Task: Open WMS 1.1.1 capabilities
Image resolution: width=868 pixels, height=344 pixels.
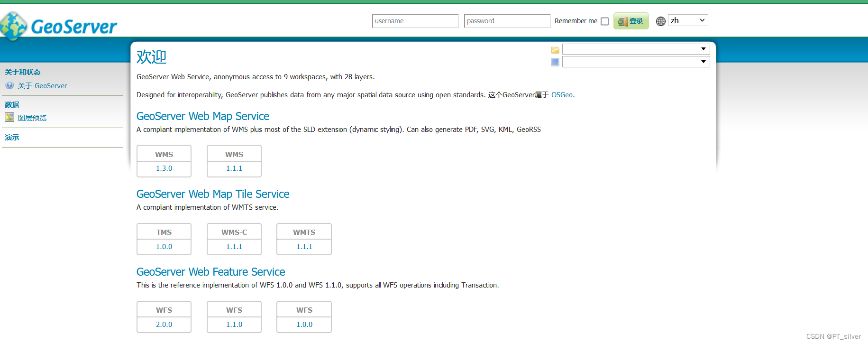Action: (234, 168)
